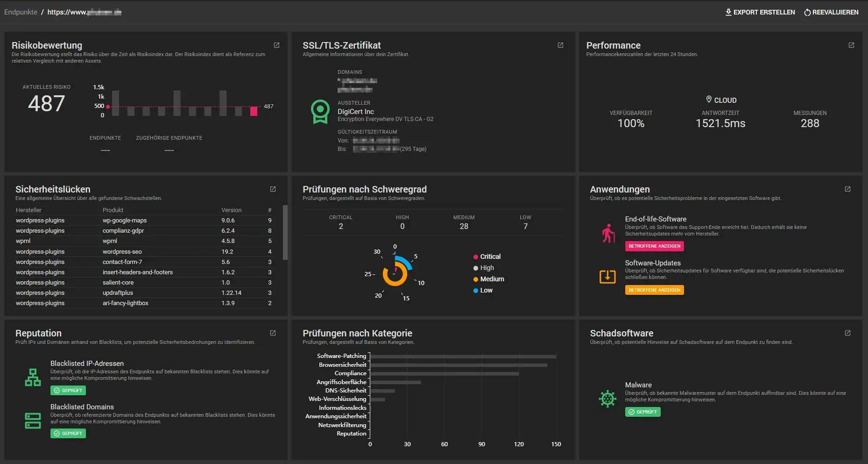Expand the Anwendungen panel

point(847,189)
